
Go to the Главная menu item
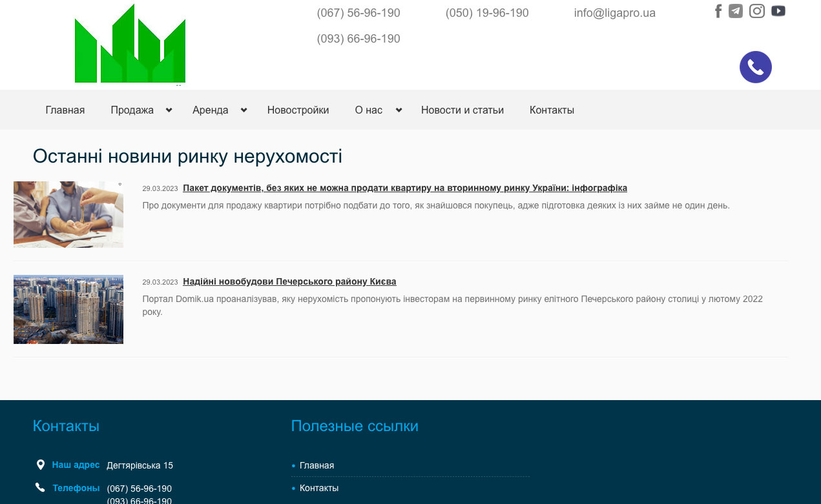pyautogui.click(x=65, y=110)
